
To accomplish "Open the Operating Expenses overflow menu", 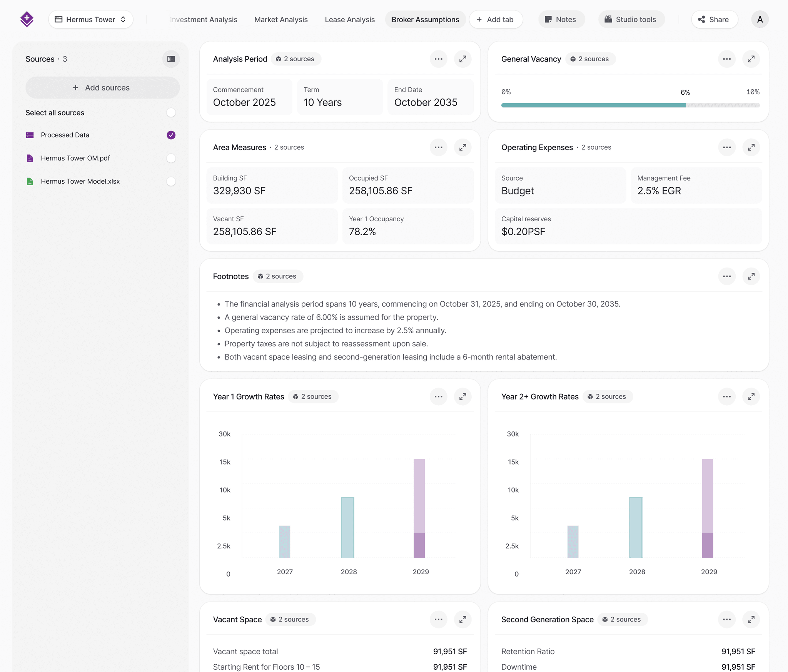I will point(727,147).
